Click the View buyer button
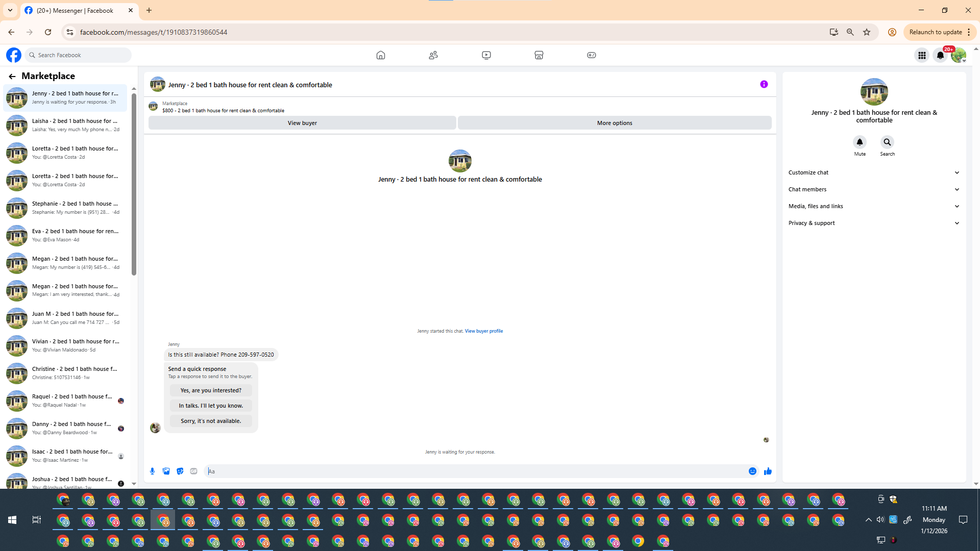This screenshot has width=980, height=551. tap(302, 123)
